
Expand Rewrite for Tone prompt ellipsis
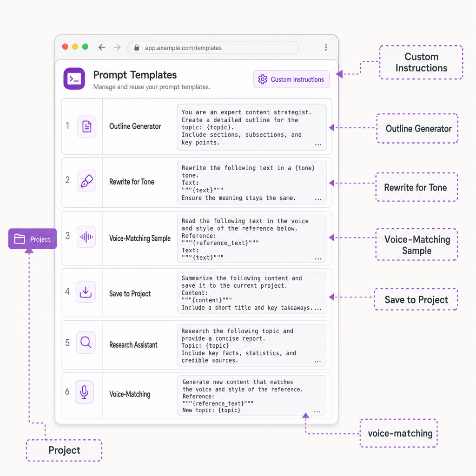[x=318, y=199]
